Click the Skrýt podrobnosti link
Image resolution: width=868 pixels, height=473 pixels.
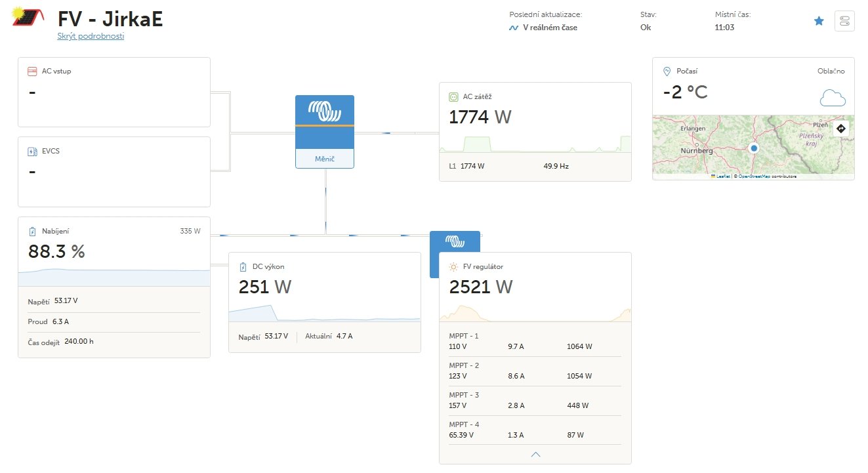point(91,36)
